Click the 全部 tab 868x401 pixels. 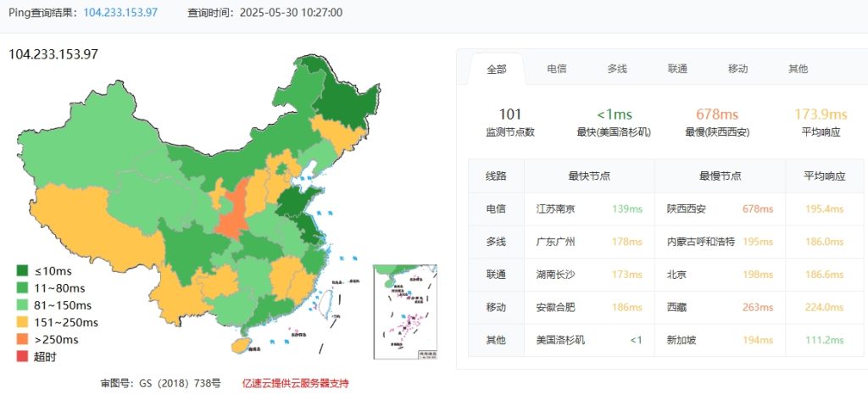point(496,70)
